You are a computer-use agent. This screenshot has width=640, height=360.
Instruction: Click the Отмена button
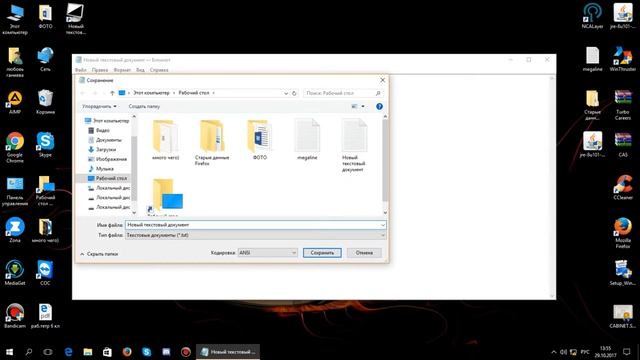[364, 253]
